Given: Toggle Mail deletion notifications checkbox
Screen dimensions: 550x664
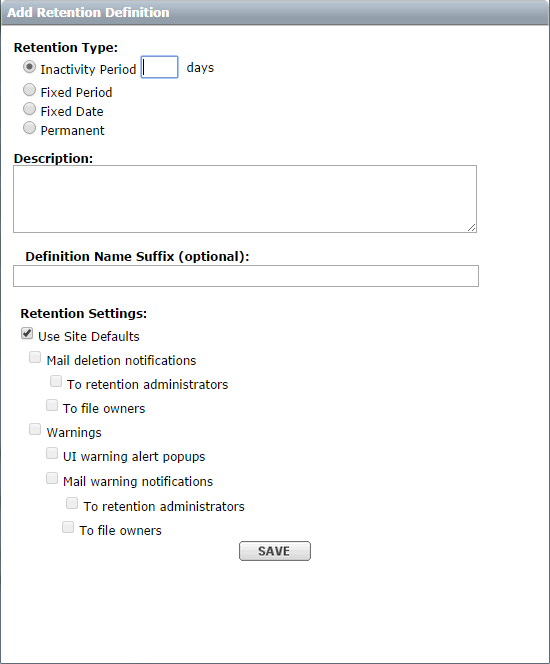Looking at the screenshot, I should click(x=35, y=357).
